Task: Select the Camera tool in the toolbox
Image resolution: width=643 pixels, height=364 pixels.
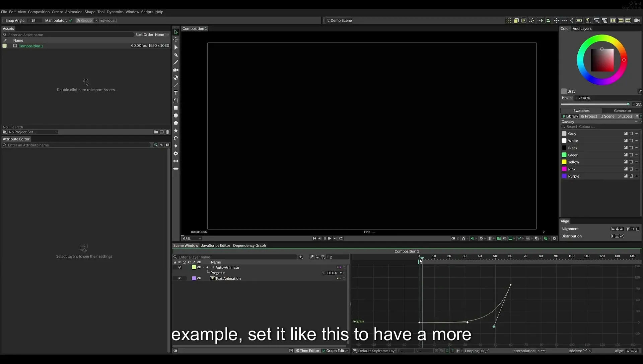Action: [176, 70]
